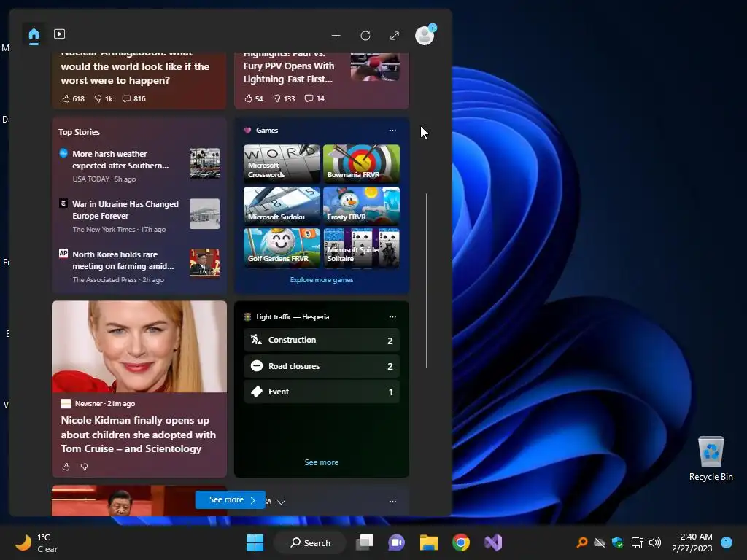The width and height of the screenshot is (747, 560).
Task: Open Task View on taskbar
Action: 365,542
